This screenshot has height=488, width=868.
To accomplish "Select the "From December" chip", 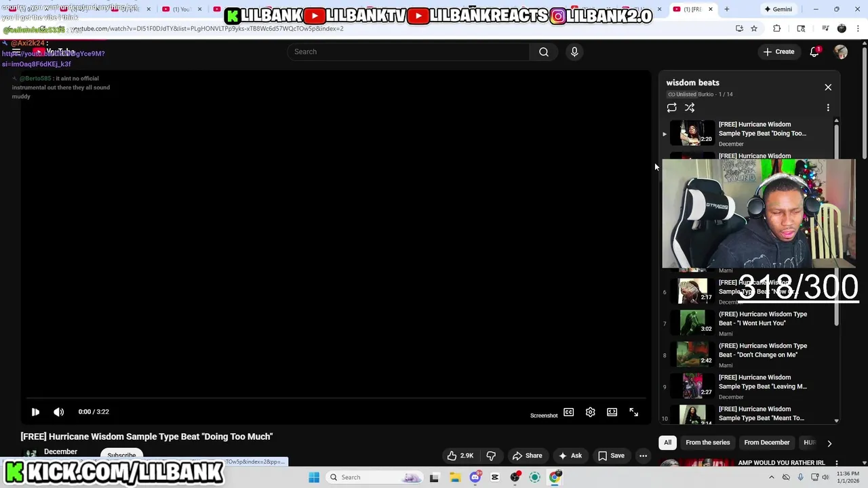I will [x=767, y=443].
